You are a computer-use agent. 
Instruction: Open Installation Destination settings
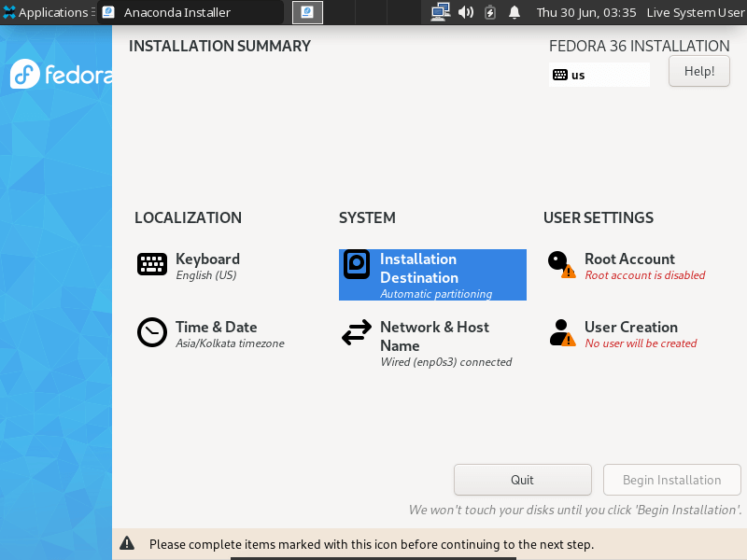[432, 274]
